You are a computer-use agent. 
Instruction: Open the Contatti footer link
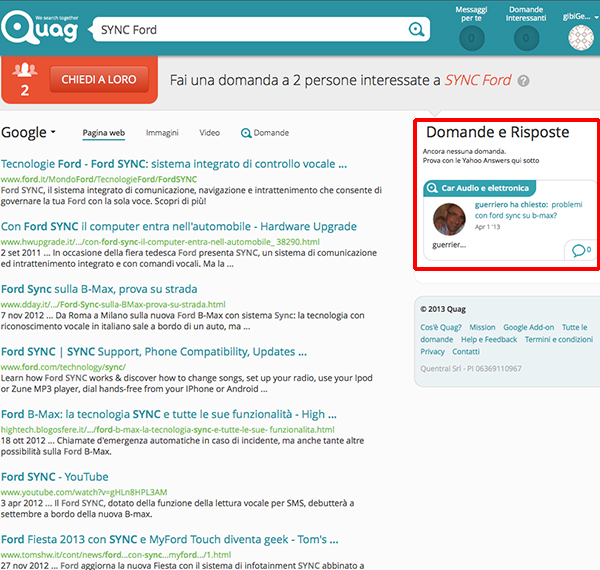(x=466, y=352)
